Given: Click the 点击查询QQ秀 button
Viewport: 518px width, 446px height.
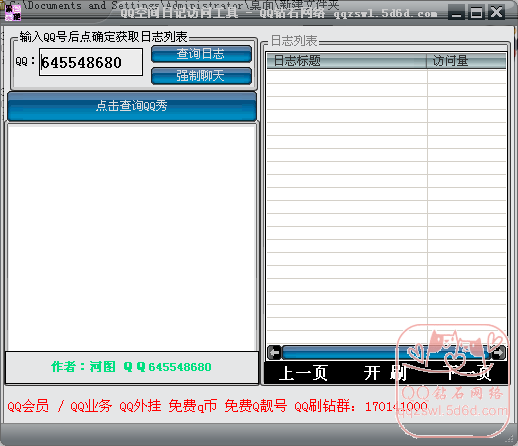Looking at the screenshot, I should (x=132, y=106).
